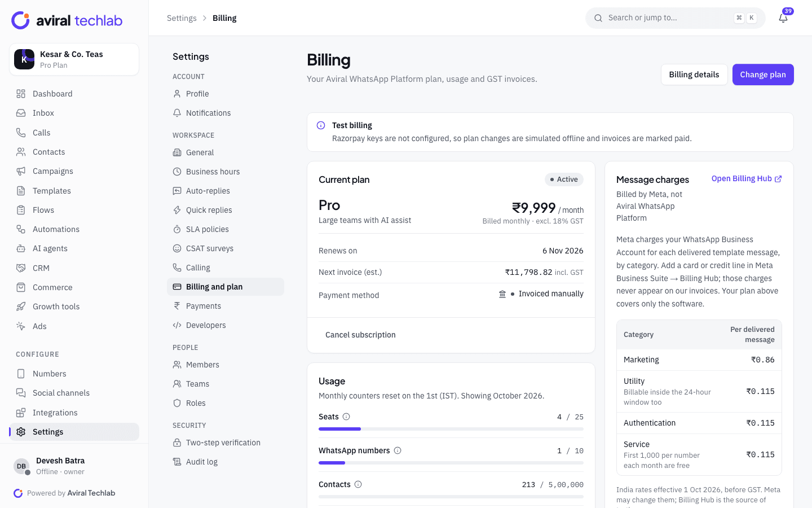Image resolution: width=812 pixels, height=508 pixels.
Task: Click the WhatsApp numbers info icon
Action: pos(398,450)
